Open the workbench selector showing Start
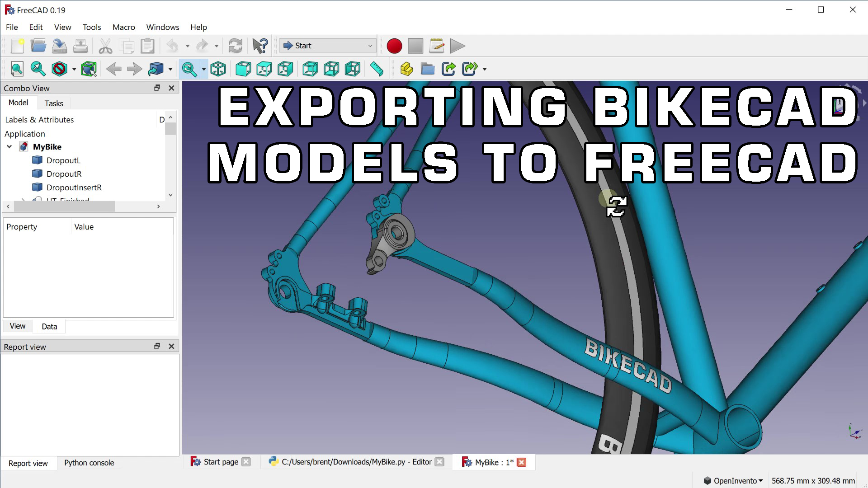The height and width of the screenshot is (488, 868). (328, 46)
